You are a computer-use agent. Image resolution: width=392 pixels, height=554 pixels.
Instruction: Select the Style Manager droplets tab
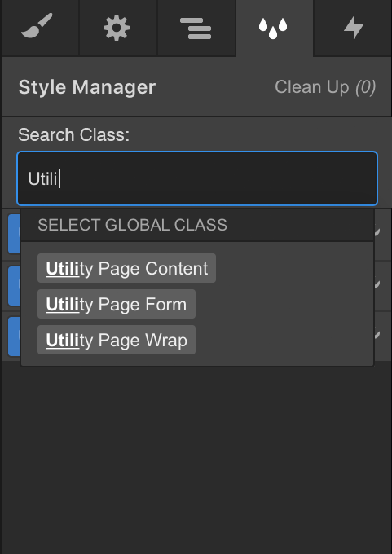pos(275,28)
